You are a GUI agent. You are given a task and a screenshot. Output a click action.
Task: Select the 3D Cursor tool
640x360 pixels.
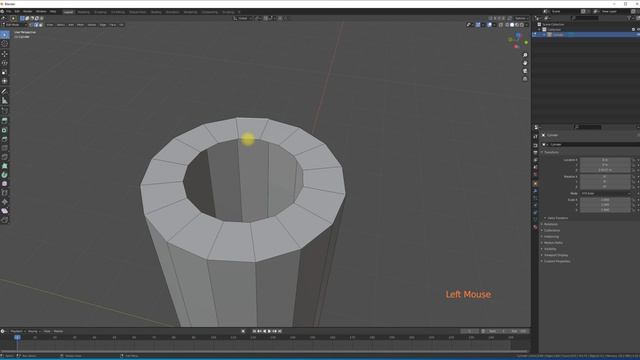coord(4,44)
